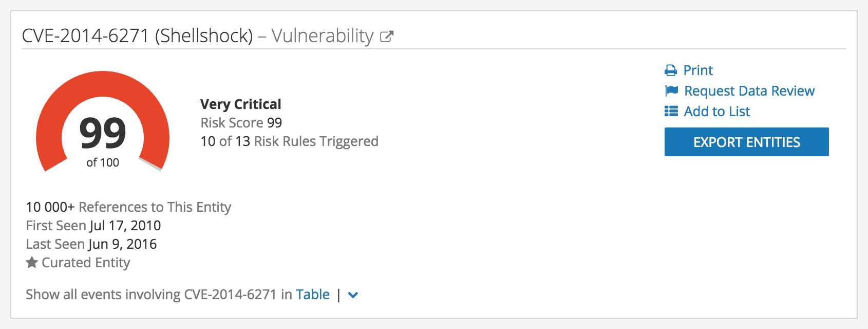This screenshot has height=329, width=868.
Task: Click the Export Entities button
Action: pos(746,142)
